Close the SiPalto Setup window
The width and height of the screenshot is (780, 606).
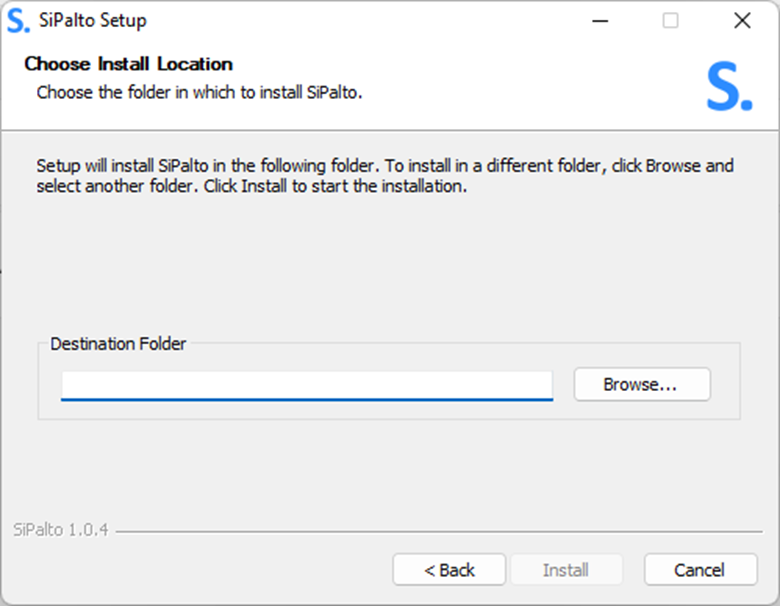(742, 21)
